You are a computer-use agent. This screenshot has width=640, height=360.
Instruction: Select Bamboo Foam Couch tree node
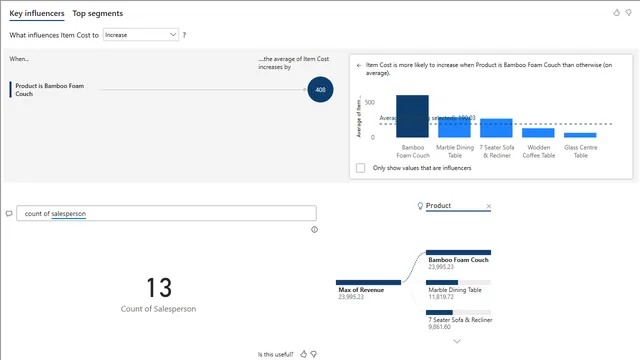tap(458, 260)
